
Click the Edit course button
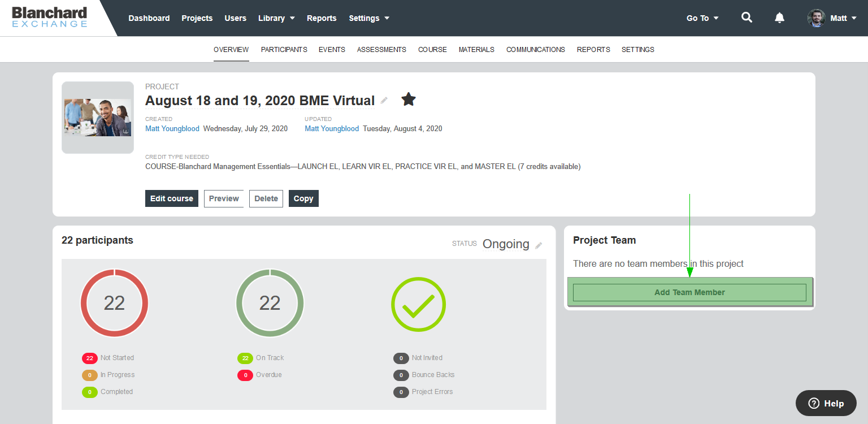[172, 198]
